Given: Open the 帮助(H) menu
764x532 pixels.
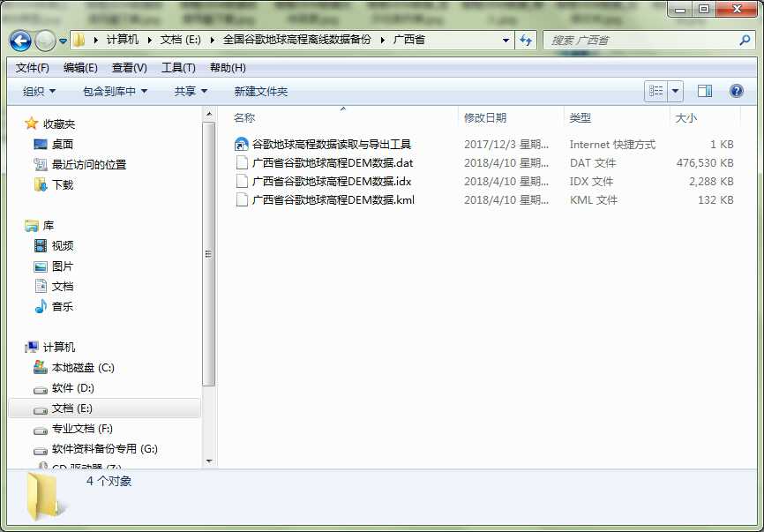Looking at the screenshot, I should click(228, 68).
